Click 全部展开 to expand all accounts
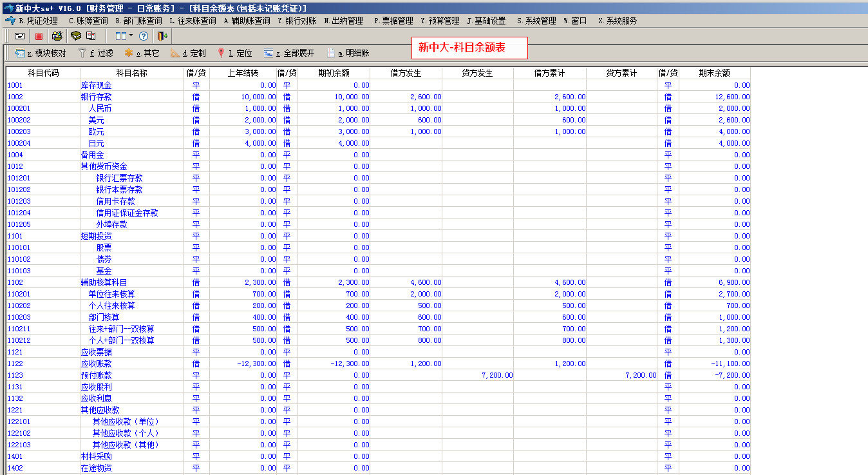868x475 pixels. click(288, 53)
